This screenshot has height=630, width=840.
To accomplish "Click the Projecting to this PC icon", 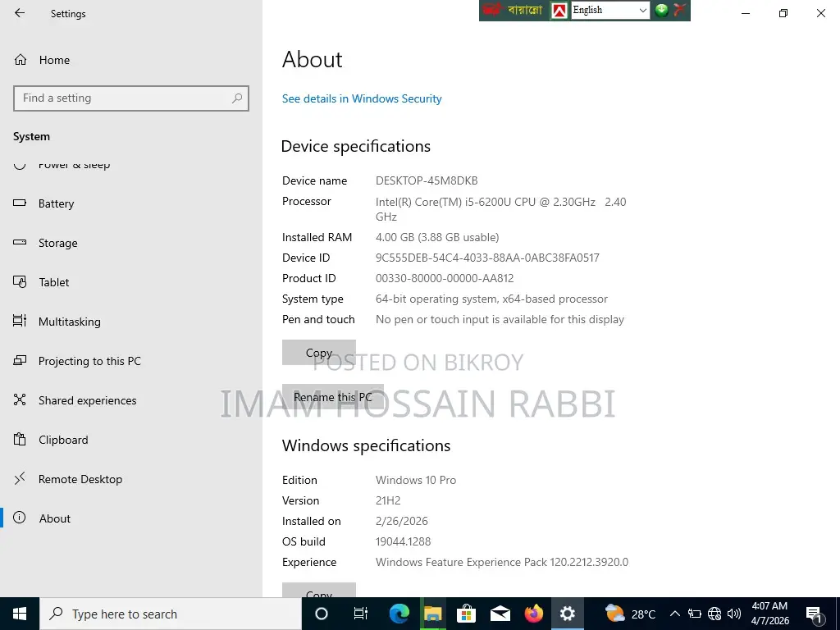I will pos(20,361).
